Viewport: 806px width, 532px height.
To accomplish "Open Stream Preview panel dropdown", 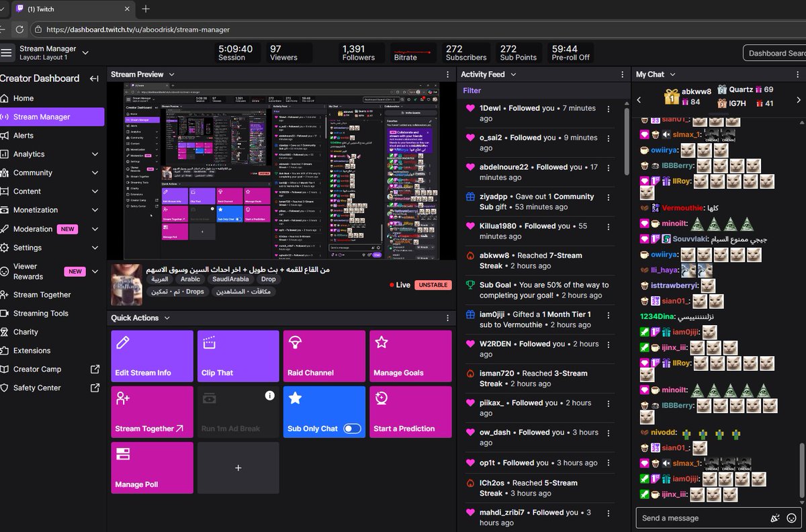I will (x=172, y=75).
